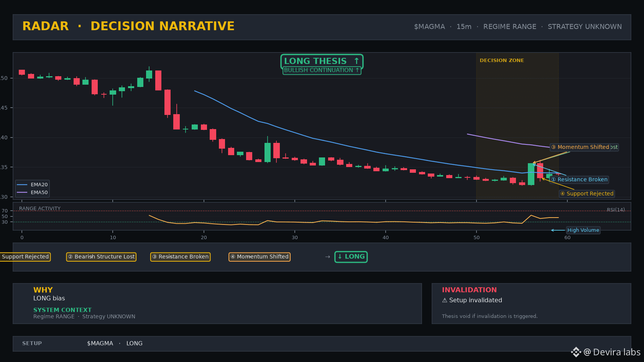This screenshot has height=362, width=644.
Task: Click the SETUP label in the bottom bar
Action: [x=32, y=344]
